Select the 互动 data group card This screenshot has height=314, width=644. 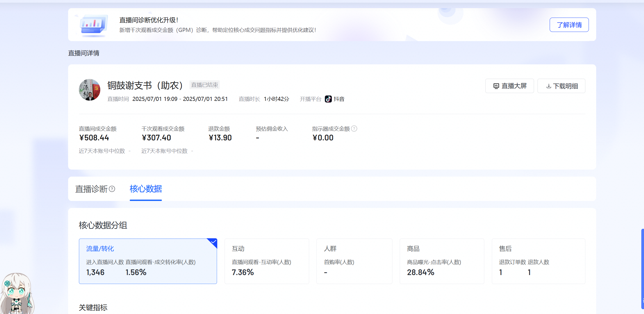266,261
